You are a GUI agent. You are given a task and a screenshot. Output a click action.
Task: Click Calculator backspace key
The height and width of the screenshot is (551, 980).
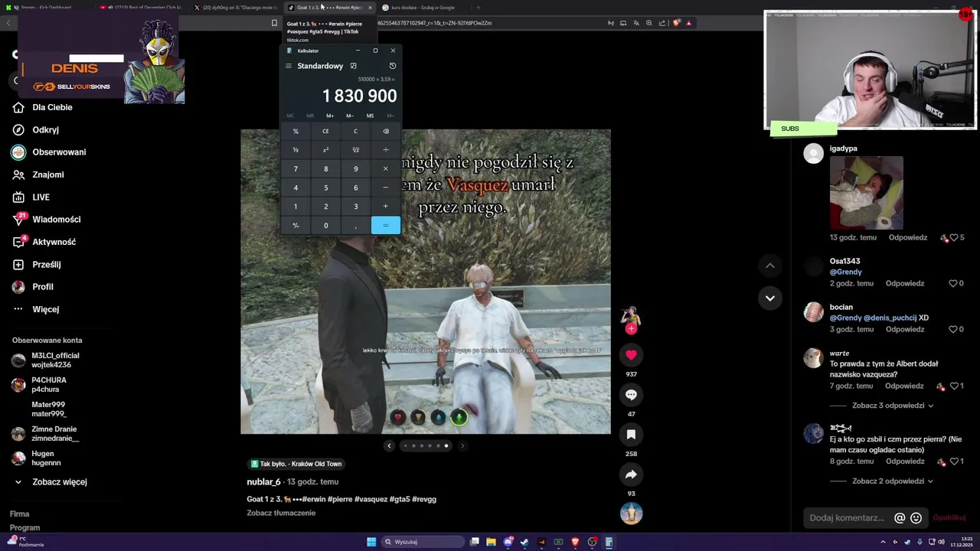pos(385,131)
